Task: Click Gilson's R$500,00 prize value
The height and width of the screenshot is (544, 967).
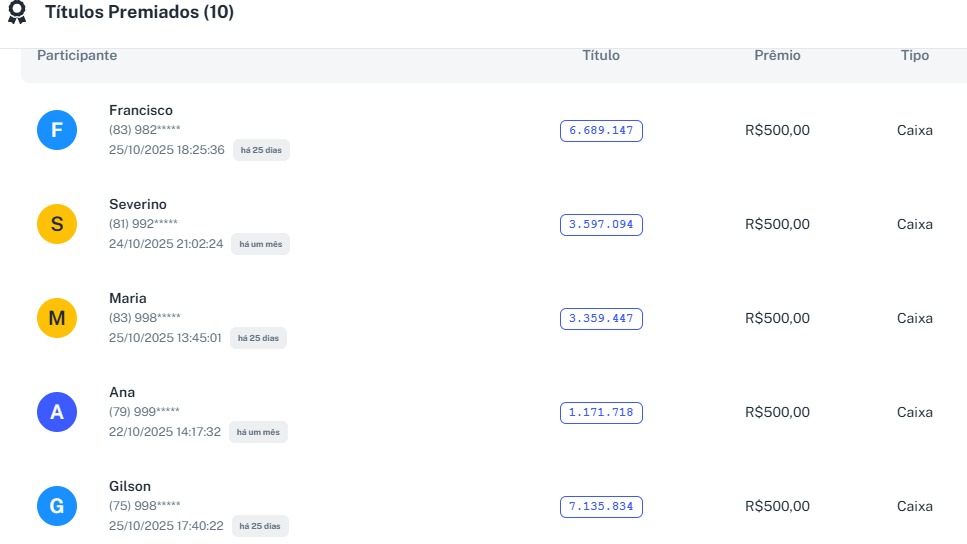Action: [777, 506]
